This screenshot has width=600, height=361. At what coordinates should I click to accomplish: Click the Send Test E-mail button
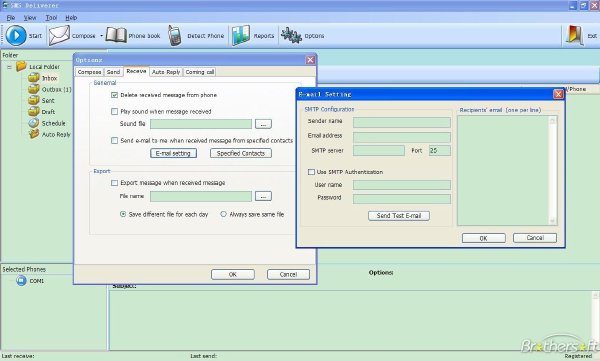pos(399,216)
